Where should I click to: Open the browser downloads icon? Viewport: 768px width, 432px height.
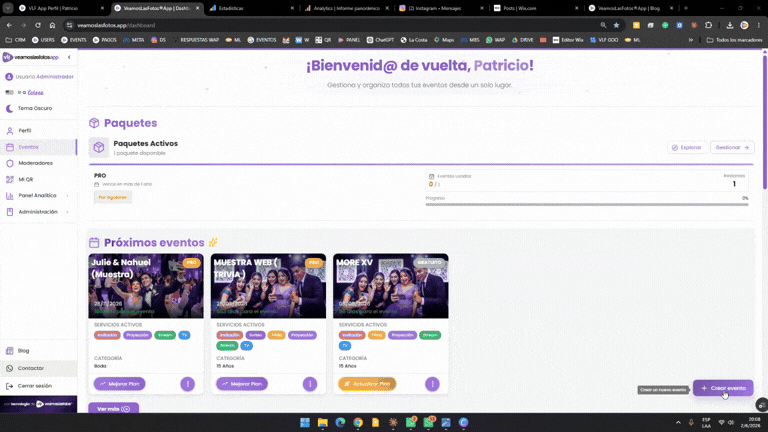[730, 25]
